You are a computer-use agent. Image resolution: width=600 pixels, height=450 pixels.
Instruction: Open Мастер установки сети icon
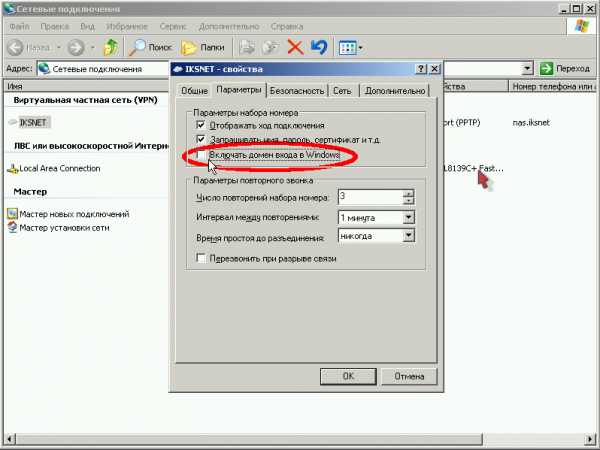[13, 227]
